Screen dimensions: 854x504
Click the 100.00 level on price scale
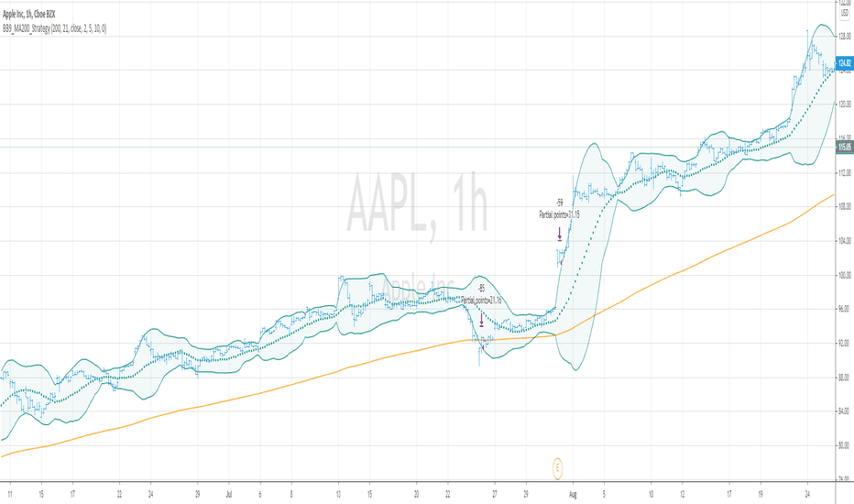pyautogui.click(x=845, y=275)
